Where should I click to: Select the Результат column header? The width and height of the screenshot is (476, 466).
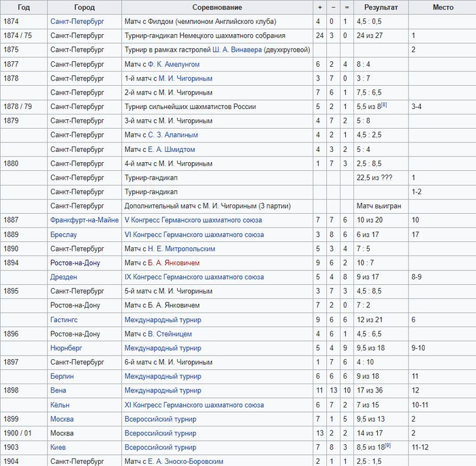coord(381,7)
